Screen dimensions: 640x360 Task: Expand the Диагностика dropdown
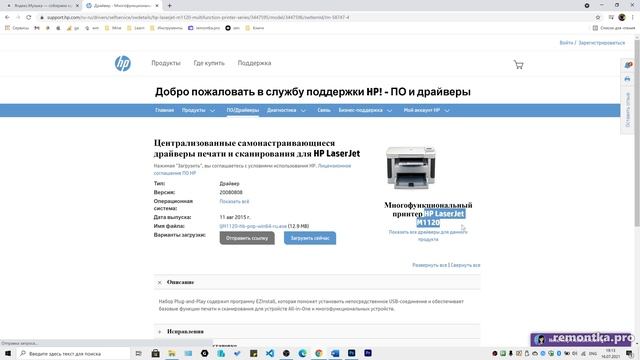(303, 110)
